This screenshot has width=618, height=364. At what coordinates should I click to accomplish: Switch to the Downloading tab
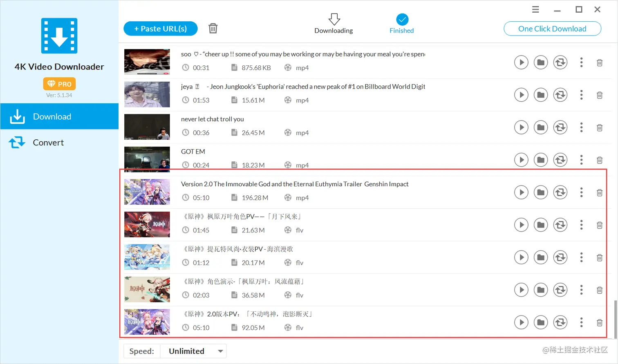[x=334, y=24]
